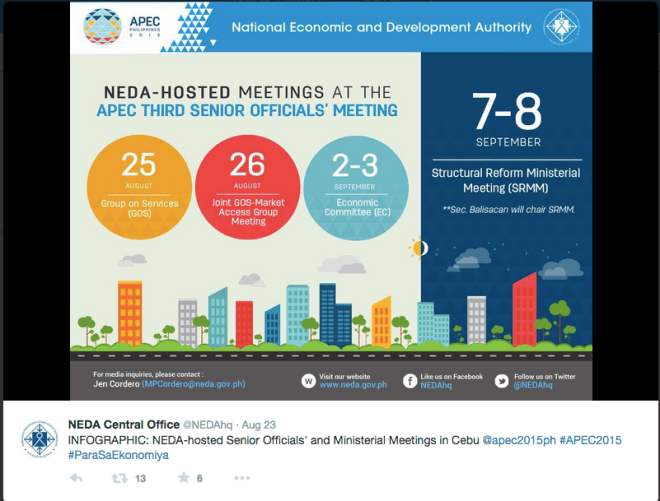
Task: Click the NEDAhq text under Like us on Facebook
Action: 436,385
